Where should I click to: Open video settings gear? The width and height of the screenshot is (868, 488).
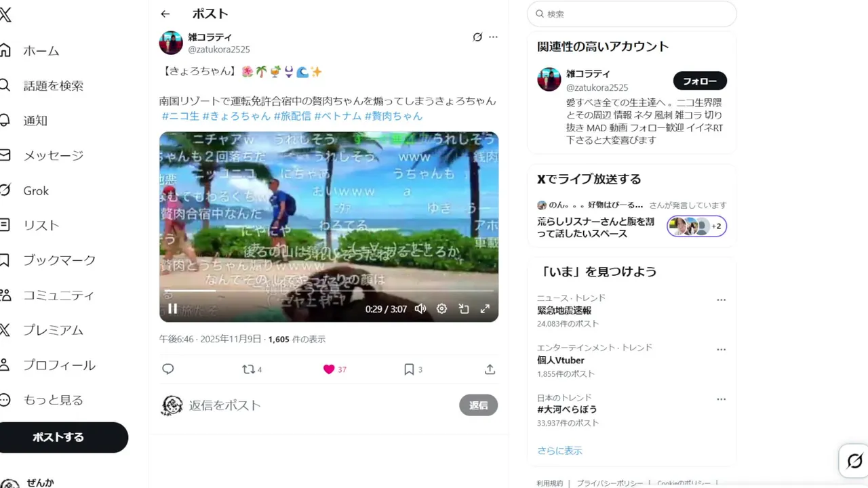pyautogui.click(x=441, y=309)
